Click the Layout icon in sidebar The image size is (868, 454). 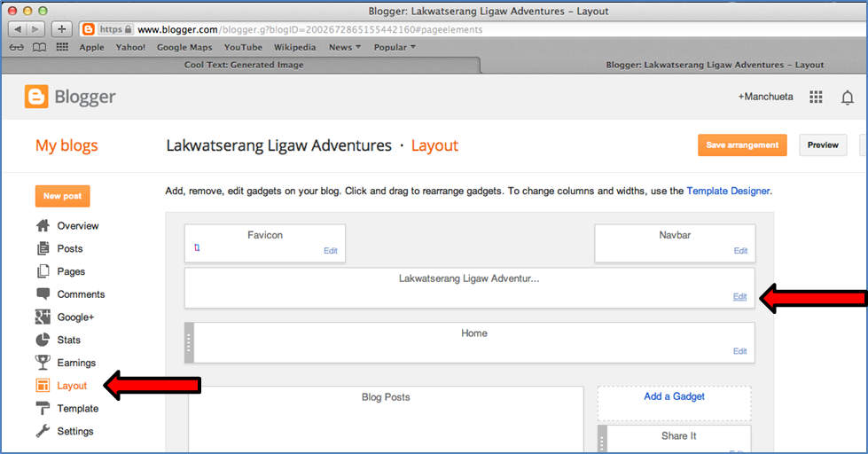click(x=43, y=386)
